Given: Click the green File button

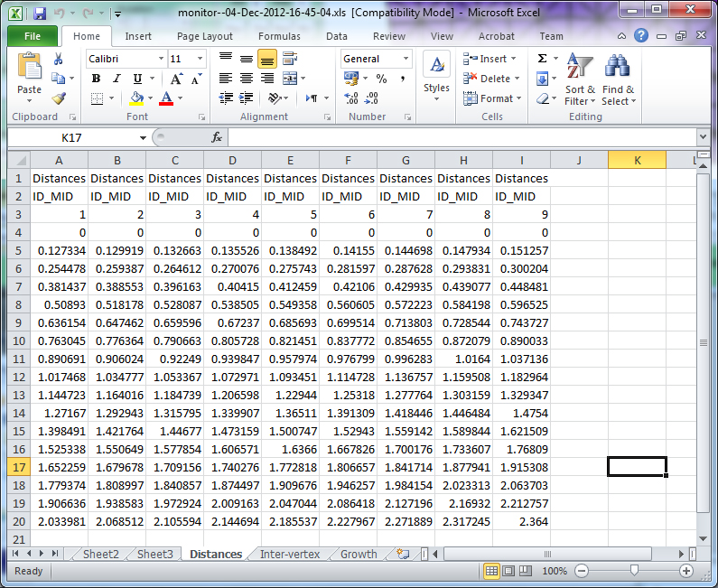Looking at the screenshot, I should tap(33, 36).
